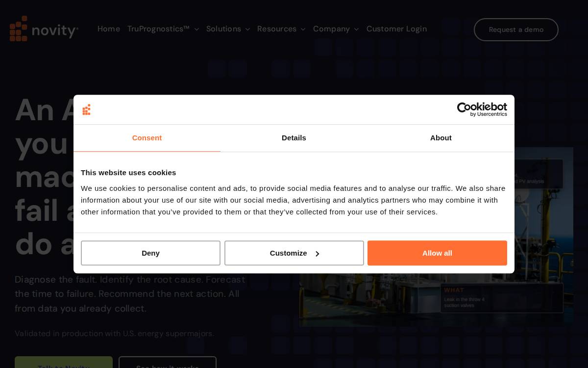Image resolution: width=588 pixels, height=368 pixels.
Task: Go to Customer Login
Action: coord(396,29)
